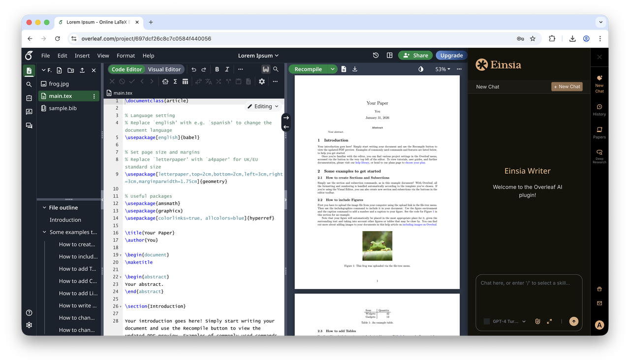This screenshot has width=630, height=364.
Task: Open editor settings gear icon
Action: click(261, 81)
